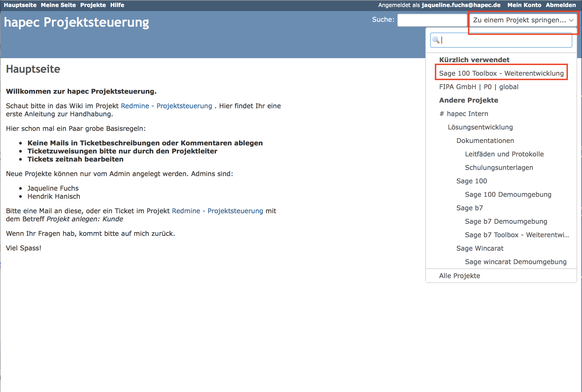
Task: Click Abmelden to log out
Action: (x=561, y=5)
